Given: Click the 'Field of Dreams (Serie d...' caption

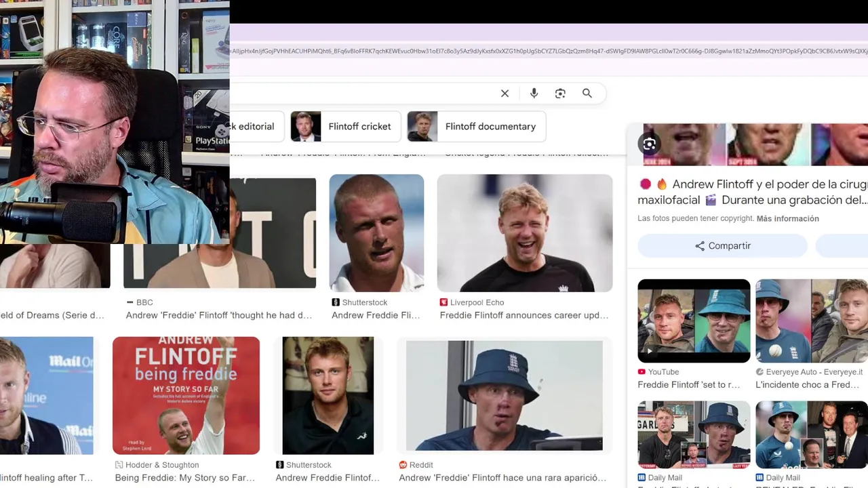Looking at the screenshot, I should tap(52, 315).
